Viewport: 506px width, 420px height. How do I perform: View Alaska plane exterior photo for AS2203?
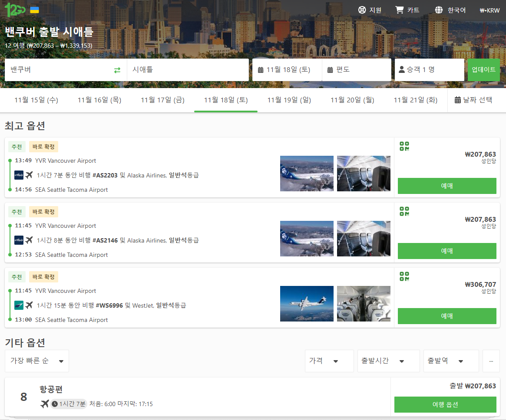click(x=307, y=174)
